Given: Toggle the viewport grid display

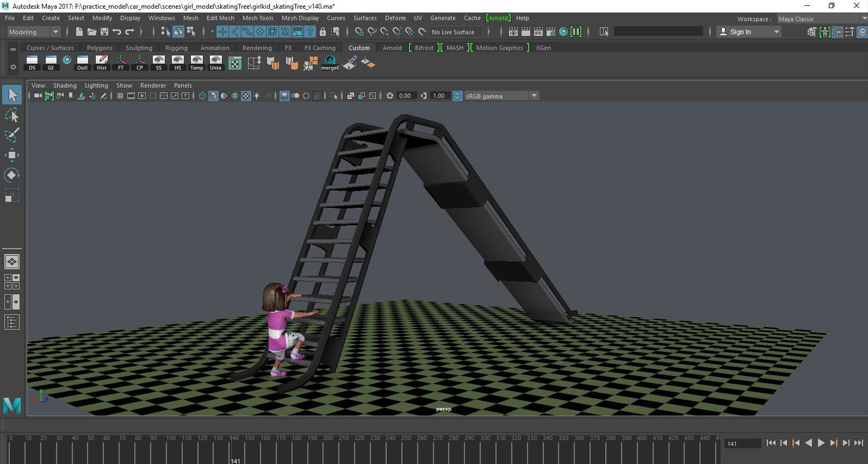Looking at the screenshot, I should point(120,96).
